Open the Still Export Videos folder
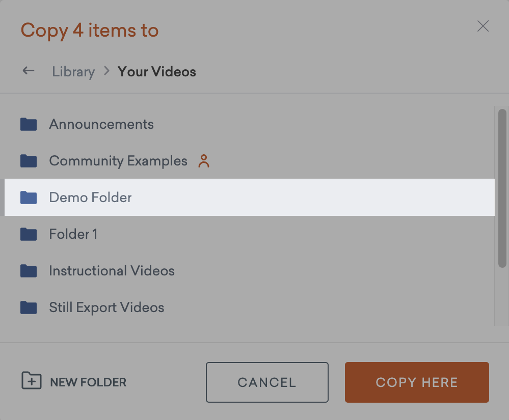Screen dimensions: 509x420 click(x=106, y=307)
